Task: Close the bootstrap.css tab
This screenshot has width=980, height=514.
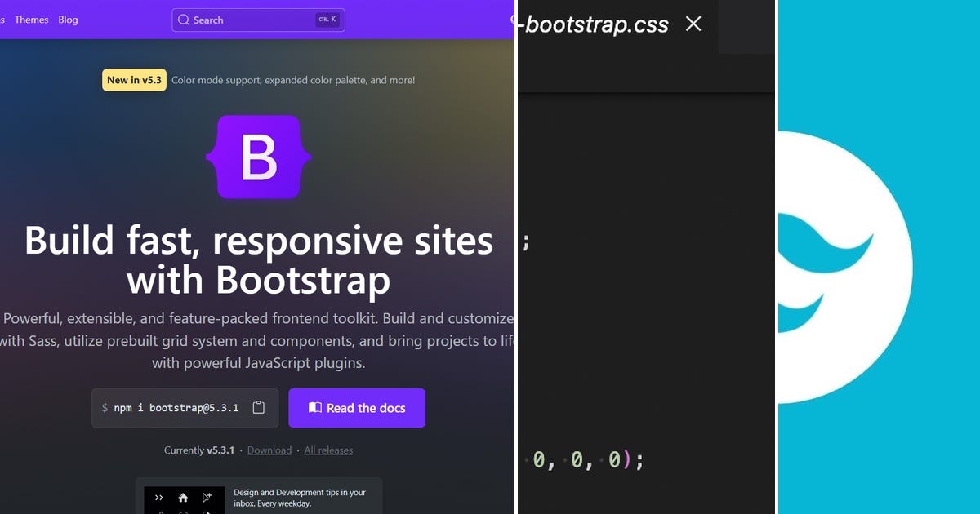Action: [x=693, y=24]
